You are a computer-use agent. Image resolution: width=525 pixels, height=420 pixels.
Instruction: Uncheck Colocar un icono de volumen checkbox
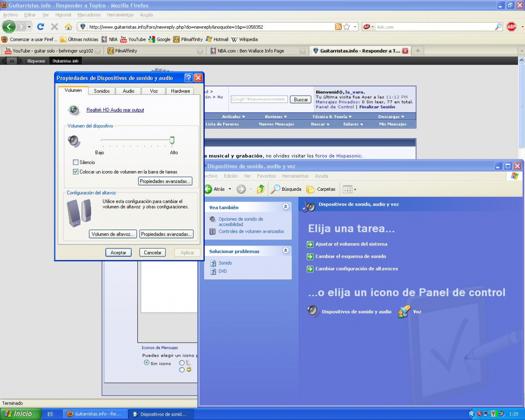(x=76, y=172)
